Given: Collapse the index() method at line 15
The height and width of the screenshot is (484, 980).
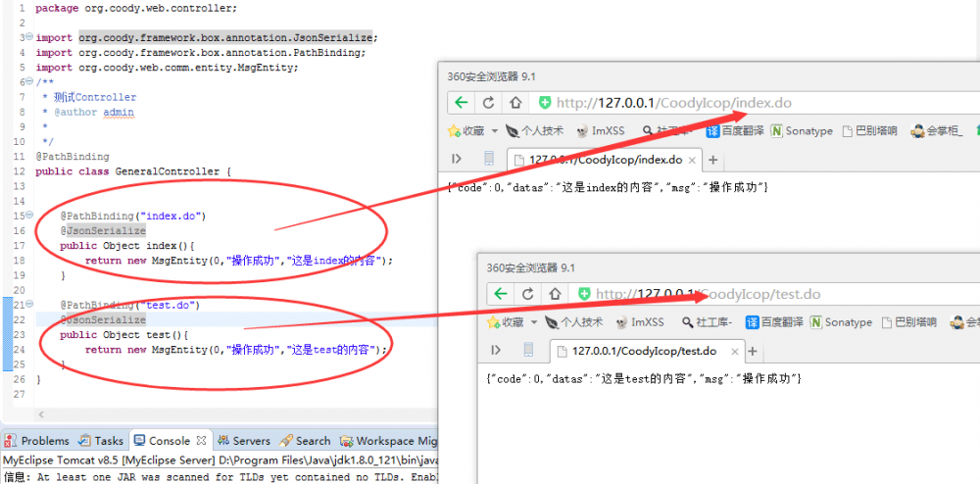Looking at the screenshot, I should click(29, 217).
